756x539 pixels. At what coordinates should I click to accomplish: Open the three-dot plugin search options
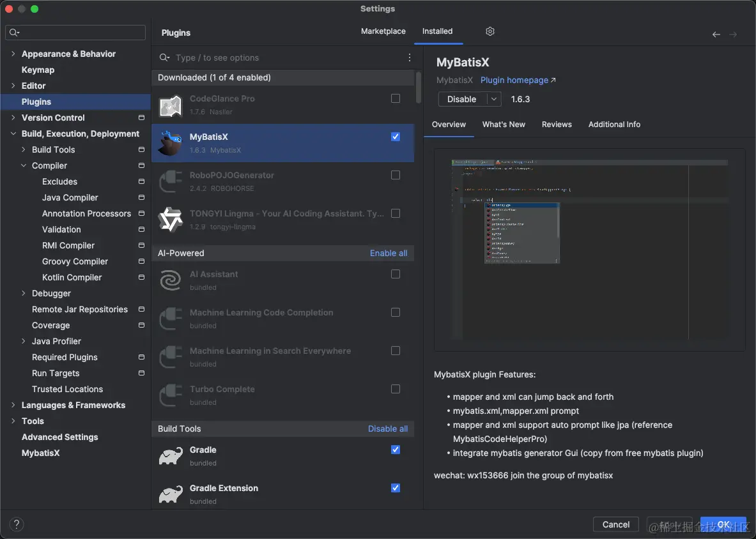[x=410, y=57]
